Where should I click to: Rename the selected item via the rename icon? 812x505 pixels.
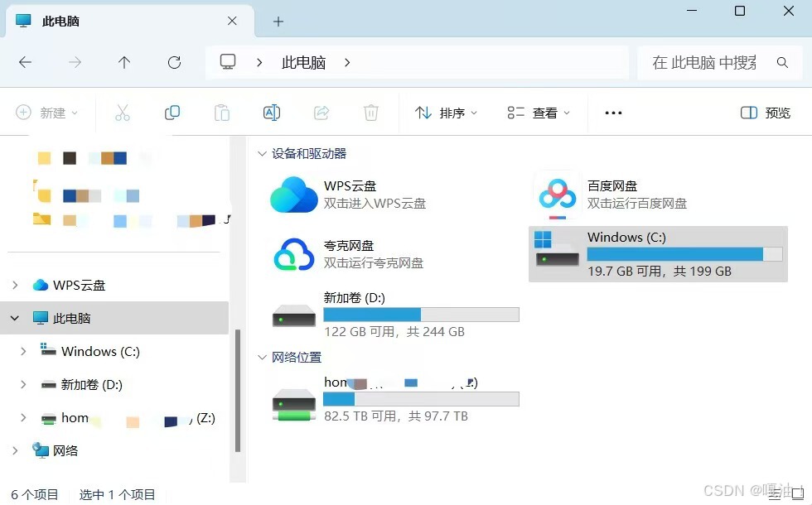(272, 112)
